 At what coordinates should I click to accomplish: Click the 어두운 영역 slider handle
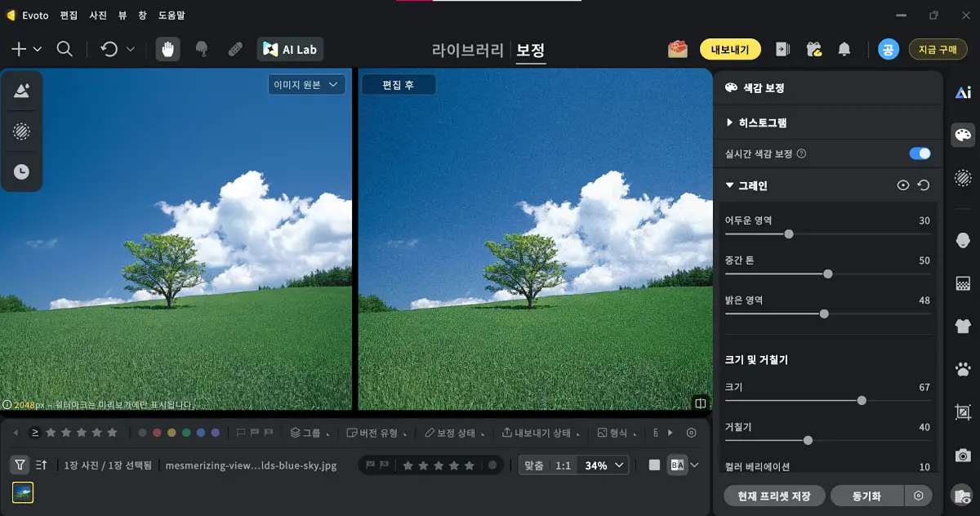tap(789, 234)
